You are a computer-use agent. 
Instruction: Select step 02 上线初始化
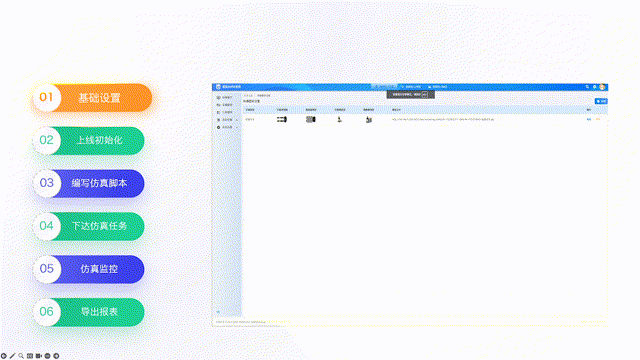(x=89, y=140)
